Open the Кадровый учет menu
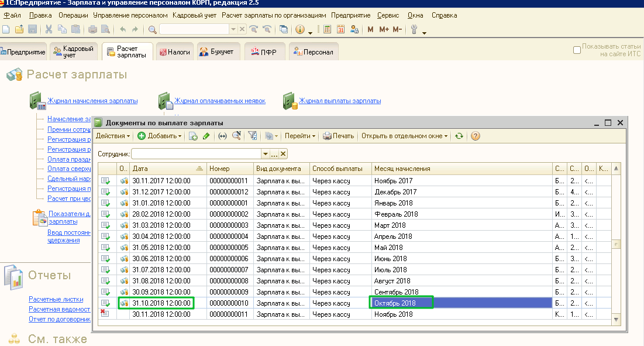Image resolution: width=644 pixels, height=346 pixels. pyautogui.click(x=194, y=15)
